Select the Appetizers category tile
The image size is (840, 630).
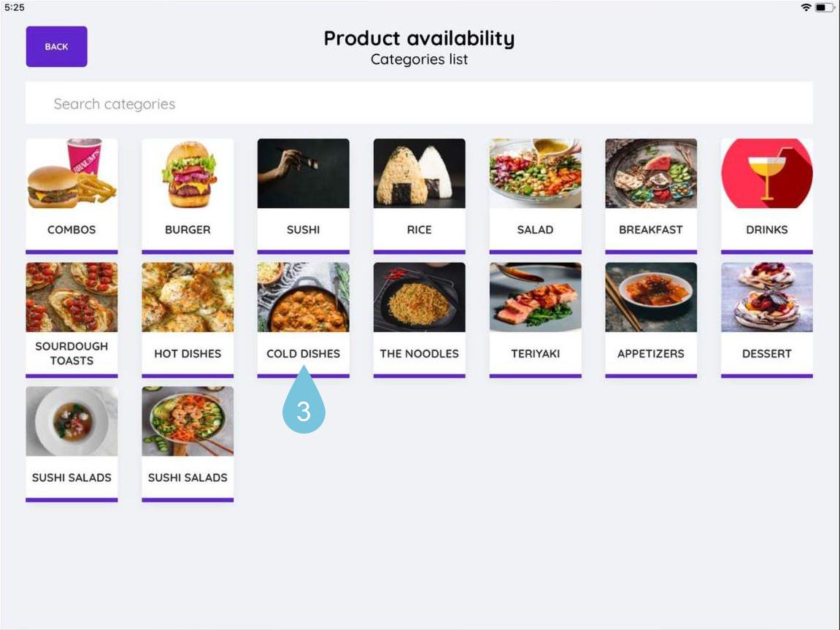pos(651,320)
